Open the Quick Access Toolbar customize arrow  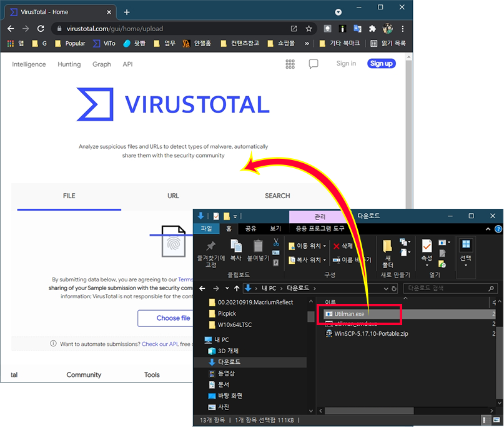[x=235, y=216]
